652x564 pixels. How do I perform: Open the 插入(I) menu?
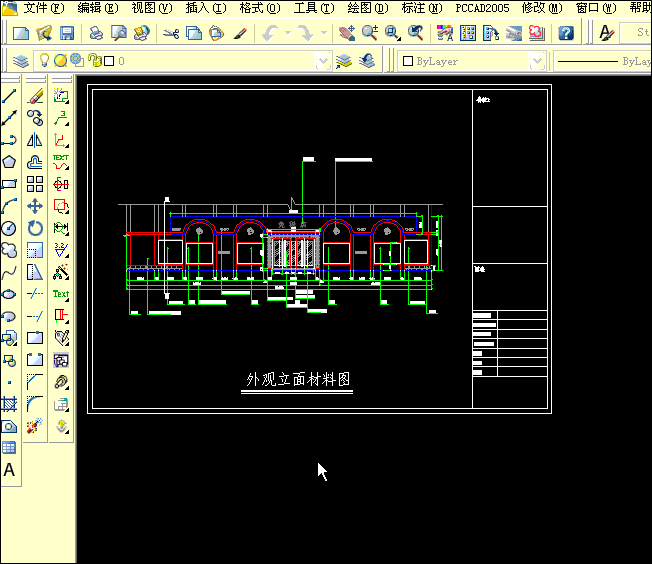[x=206, y=8]
